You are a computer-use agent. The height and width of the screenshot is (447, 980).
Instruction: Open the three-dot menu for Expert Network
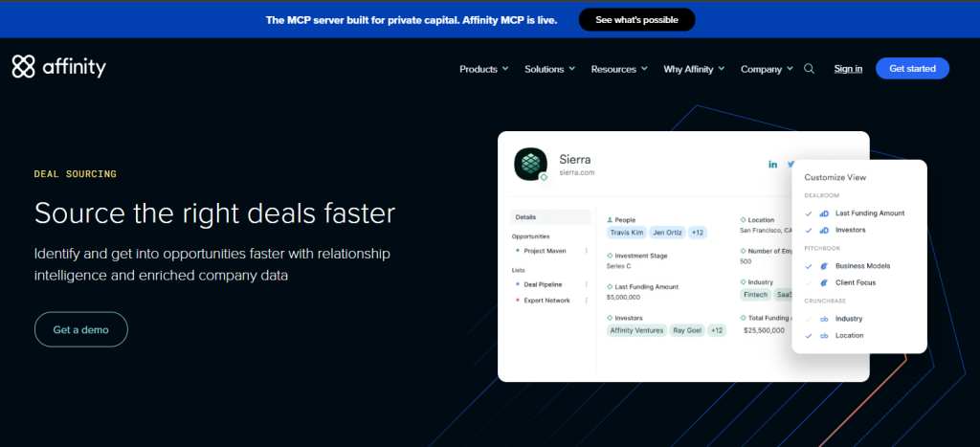click(x=587, y=301)
